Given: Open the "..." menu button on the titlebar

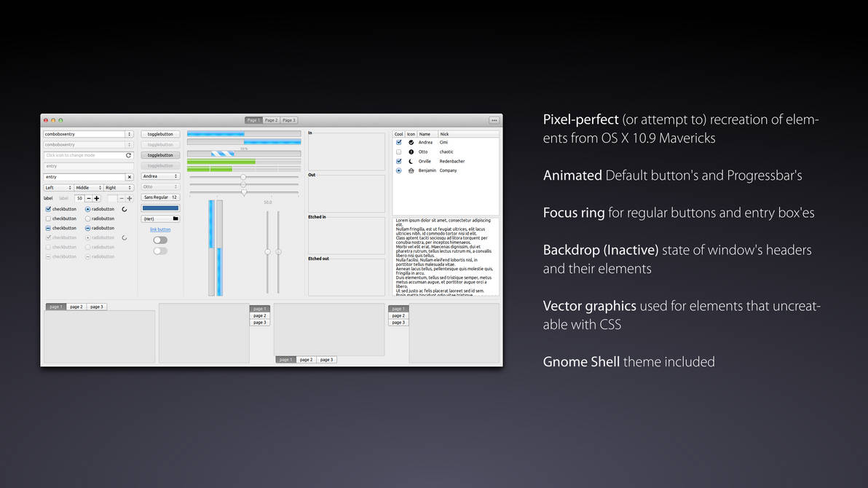Looking at the screenshot, I should tap(494, 120).
